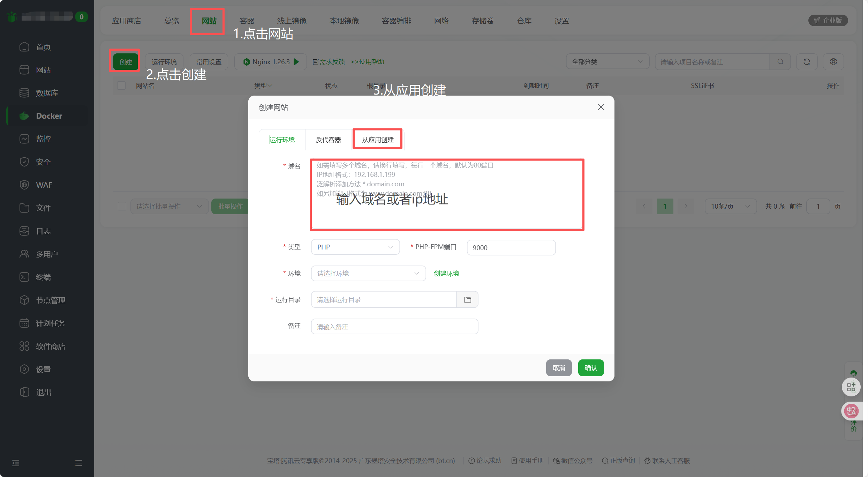
Task: Switch to the 从应用创建 tab
Action: (x=378, y=140)
